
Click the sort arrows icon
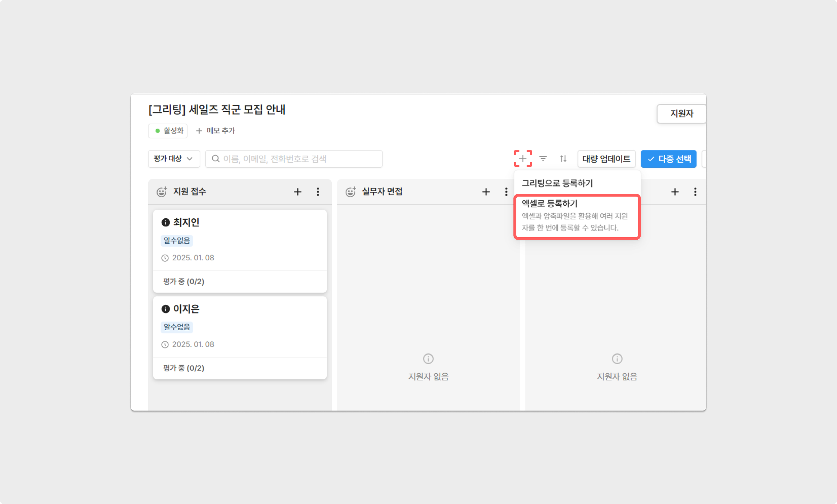coord(563,159)
